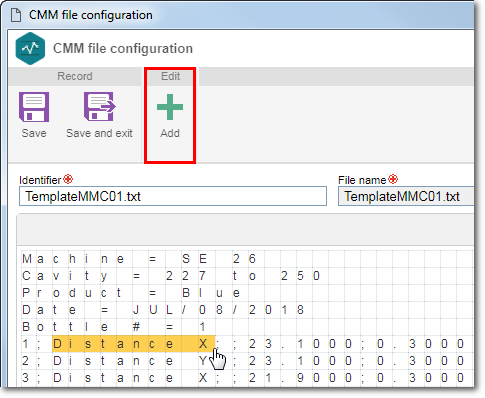The image size is (485, 398).
Task: Click the File name field
Action: (x=406, y=196)
